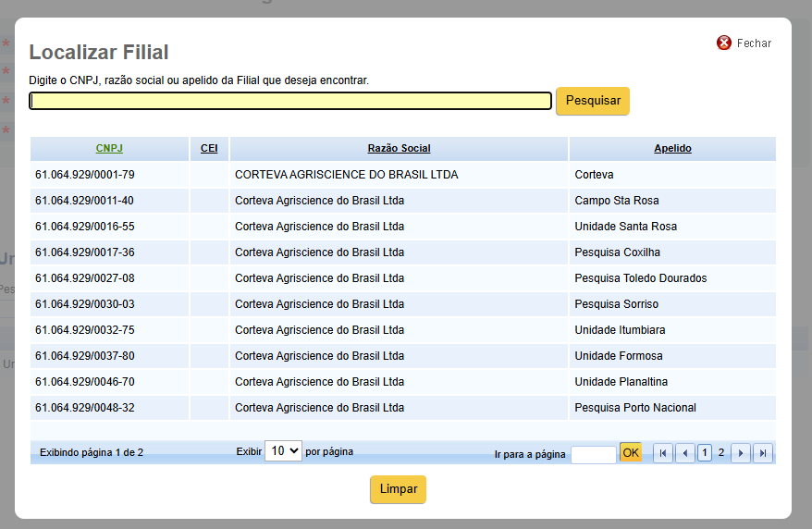Choose Pesquisa Toledo Dourados apelido
The image size is (812, 529).
click(641, 278)
